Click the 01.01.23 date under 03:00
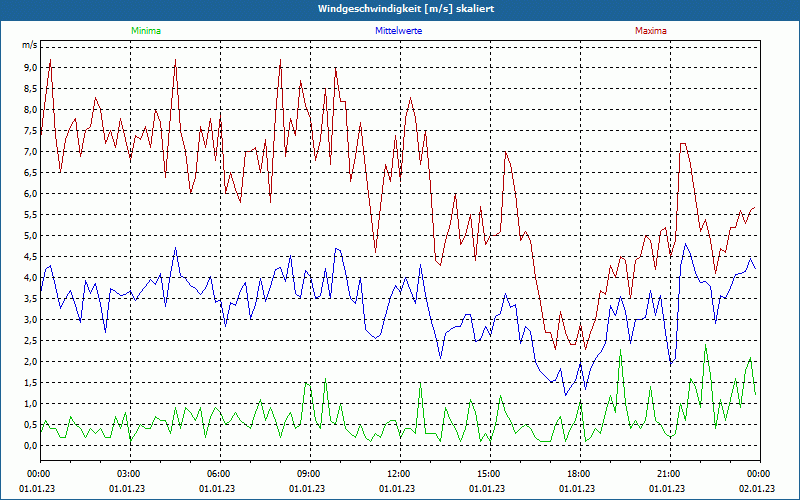The width and height of the screenshot is (800, 500). (x=127, y=489)
